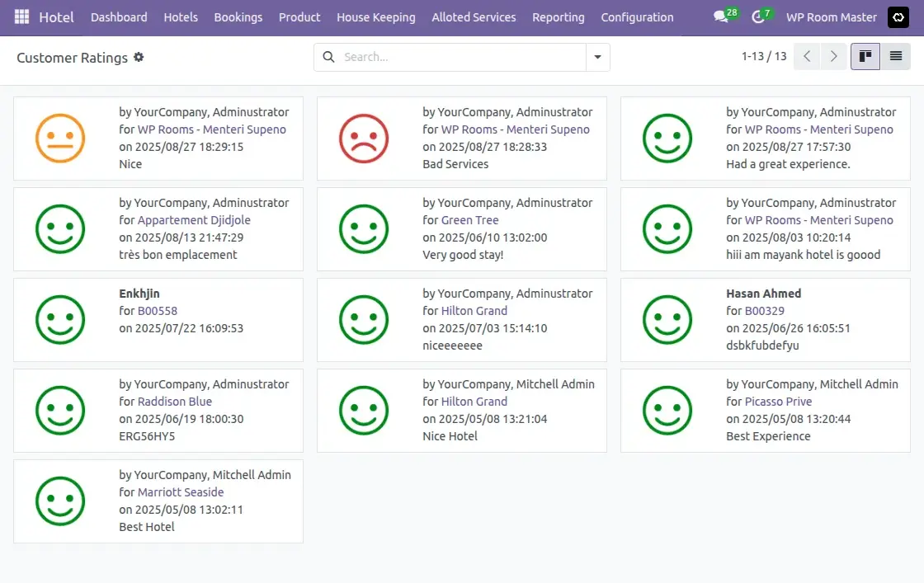This screenshot has width=924, height=583.
Task: Click the previous page chevron
Action: [806, 56]
